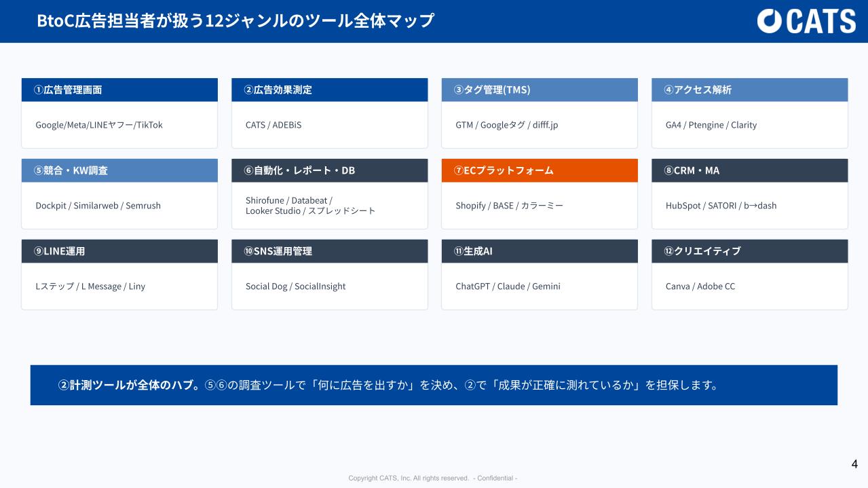
Task: Select 'Lステップ / L Message / Liny' text
Action: pos(90,286)
